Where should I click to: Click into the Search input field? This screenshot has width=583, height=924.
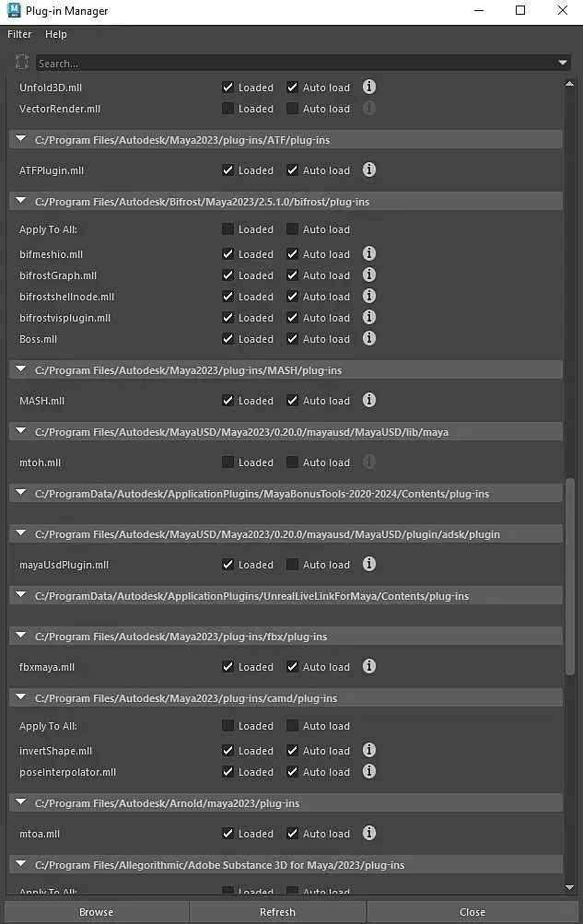[x=295, y=64]
